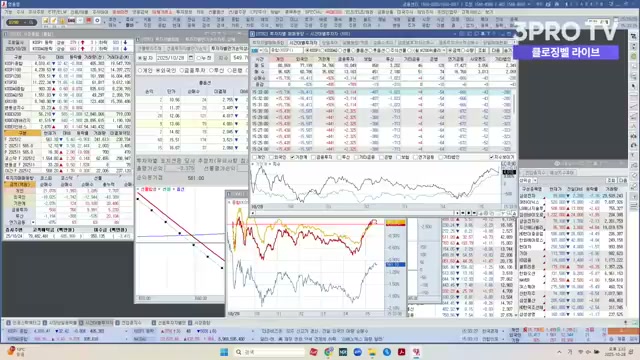Screen dimensions: 640x360
Task: Click the 금융투자 column header in the time table
Action: point(346,59)
